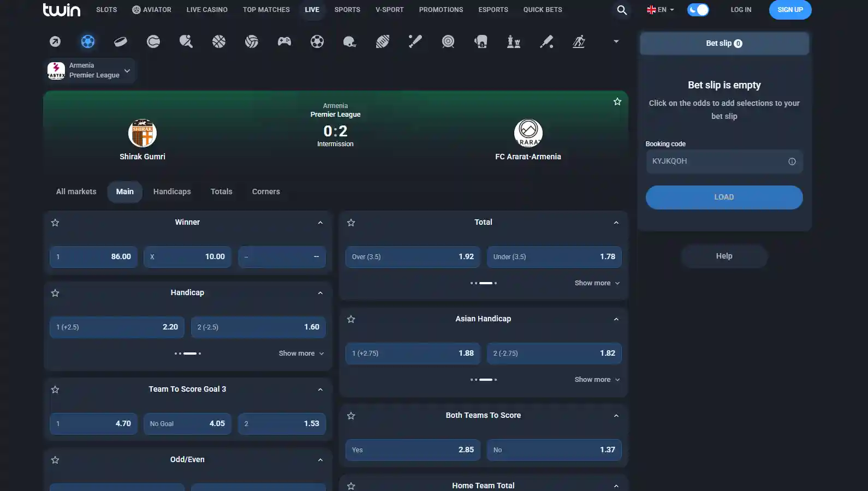This screenshot has width=868, height=491.
Task: Open the search magnifier icon
Action: [622, 10]
